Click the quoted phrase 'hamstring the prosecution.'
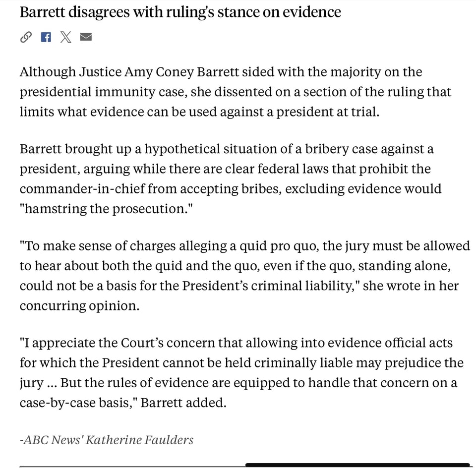This screenshot has height=472, width=476. pos(106,209)
